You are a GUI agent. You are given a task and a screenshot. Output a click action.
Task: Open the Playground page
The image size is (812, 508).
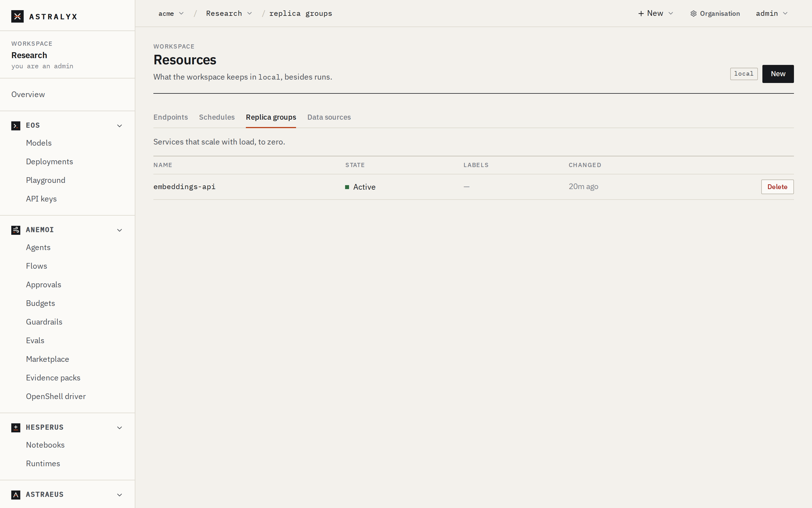click(x=46, y=180)
